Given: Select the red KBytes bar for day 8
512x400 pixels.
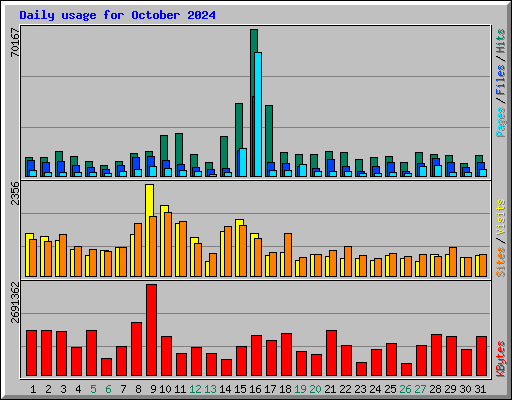Looking at the screenshot, I should pyautogui.click(x=136, y=349).
